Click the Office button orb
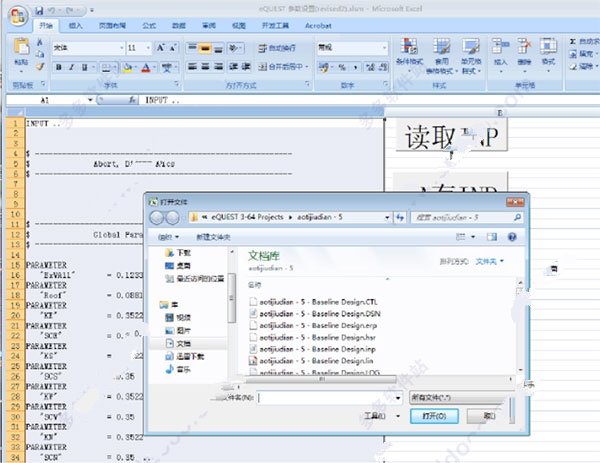Screen dimensions: 600x463 pyautogui.click(x=18, y=16)
